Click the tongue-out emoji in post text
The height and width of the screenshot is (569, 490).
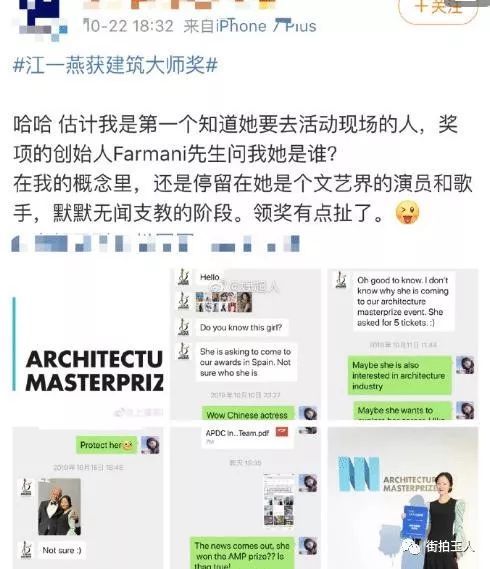(x=408, y=213)
